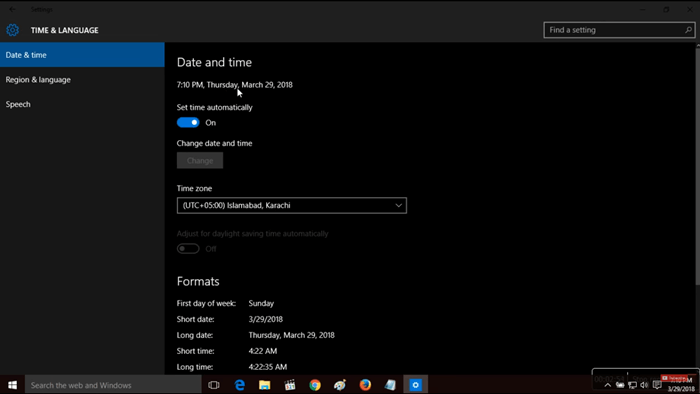Click the Find a setting search box

pyautogui.click(x=619, y=30)
